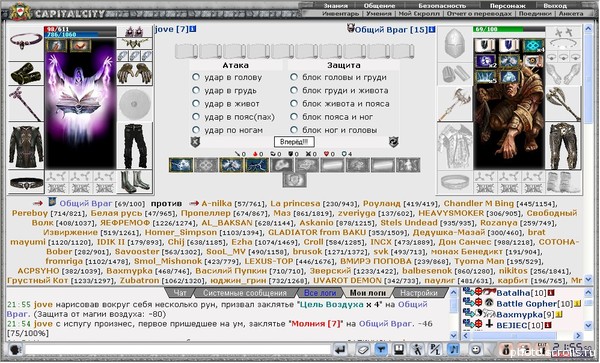Click the 'Поединки' menu item
600x363 pixels.
coord(535,13)
